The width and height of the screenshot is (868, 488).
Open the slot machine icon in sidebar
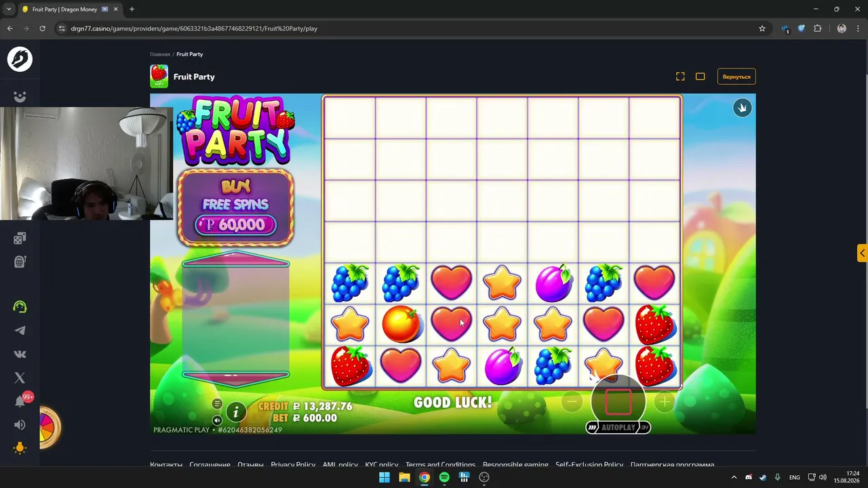point(20,262)
